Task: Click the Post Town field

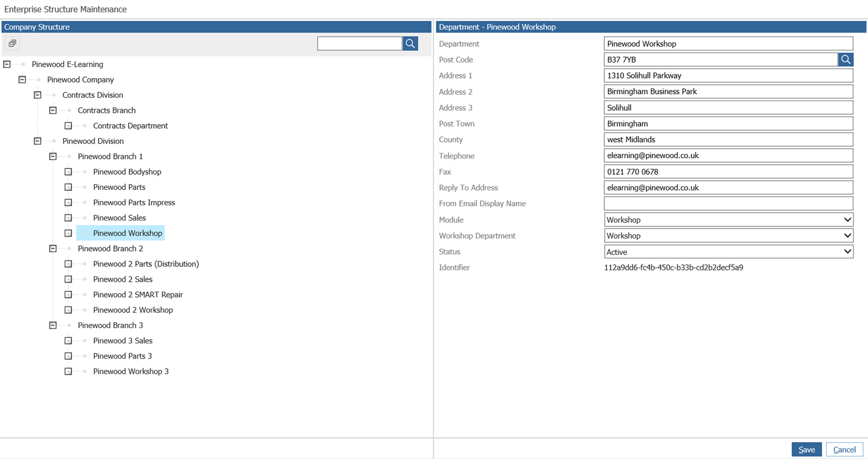Action: pos(728,123)
